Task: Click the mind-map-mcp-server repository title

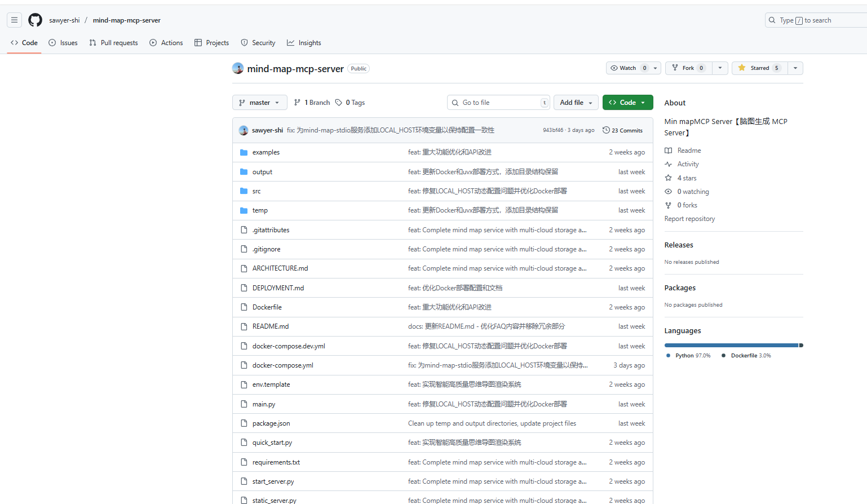Action: click(295, 69)
